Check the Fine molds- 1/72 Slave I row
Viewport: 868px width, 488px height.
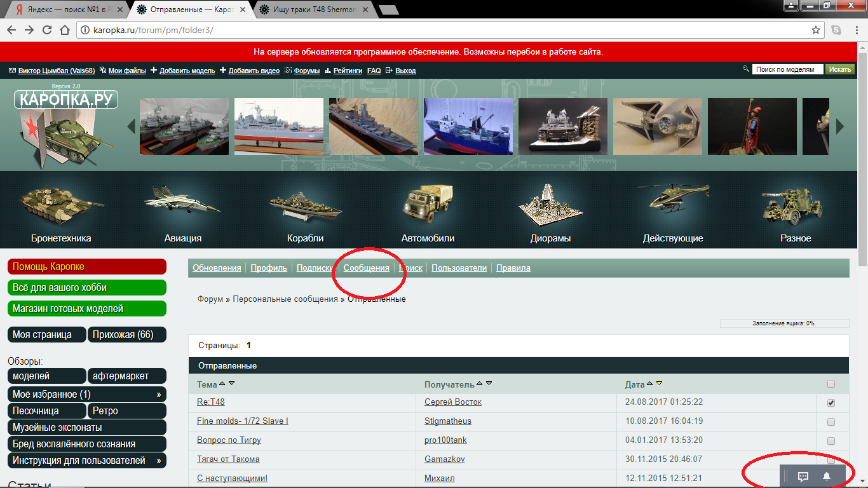[x=831, y=422]
